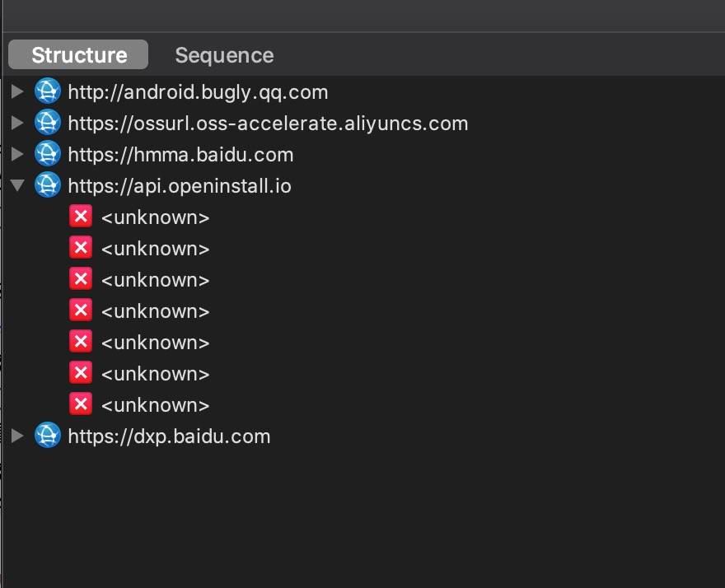Click globe icon beside android.bugly.qq.com
The image size is (725, 588).
pos(48,92)
